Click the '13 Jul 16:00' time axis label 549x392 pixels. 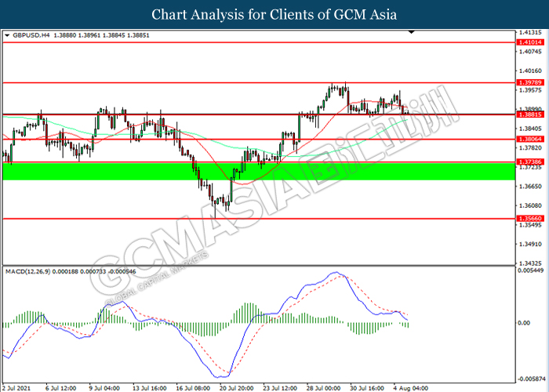click(x=150, y=388)
